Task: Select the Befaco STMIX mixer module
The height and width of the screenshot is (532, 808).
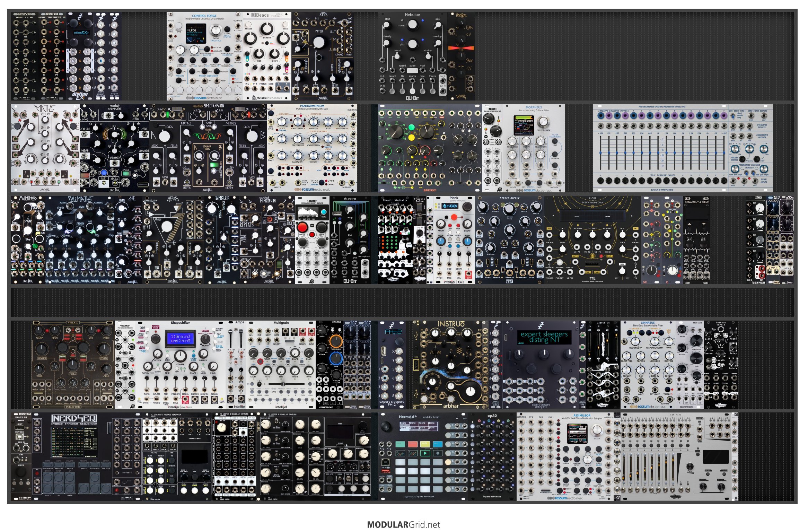Action: coord(756,240)
